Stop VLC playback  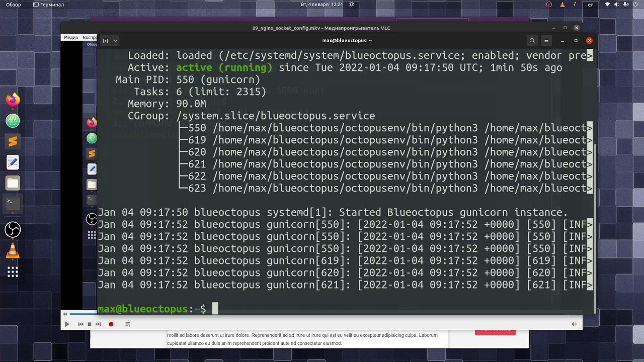90,324
